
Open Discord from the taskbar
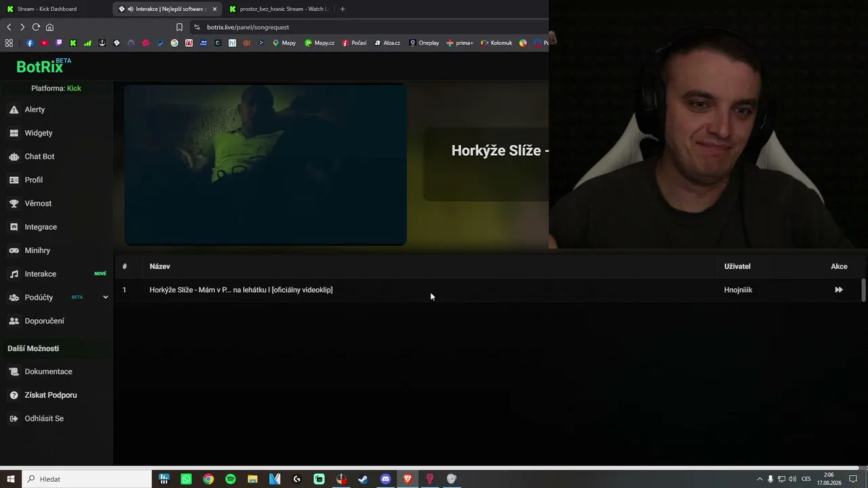click(385, 479)
